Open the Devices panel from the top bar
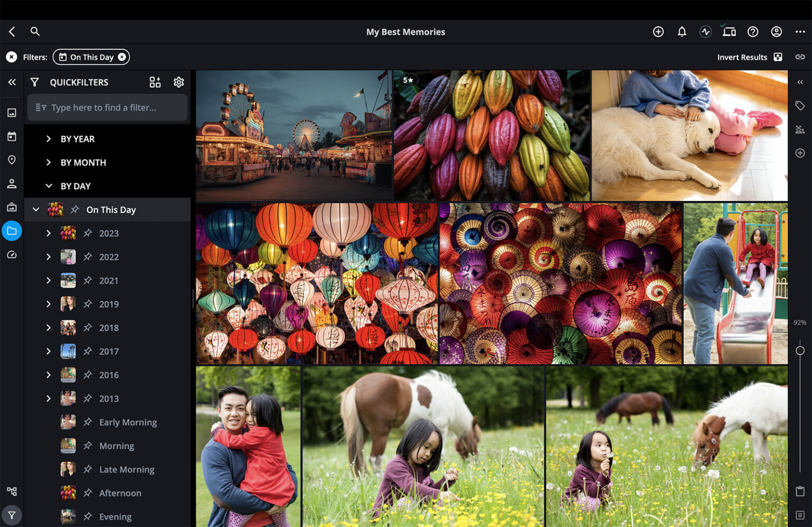This screenshot has height=527, width=812. coord(729,32)
